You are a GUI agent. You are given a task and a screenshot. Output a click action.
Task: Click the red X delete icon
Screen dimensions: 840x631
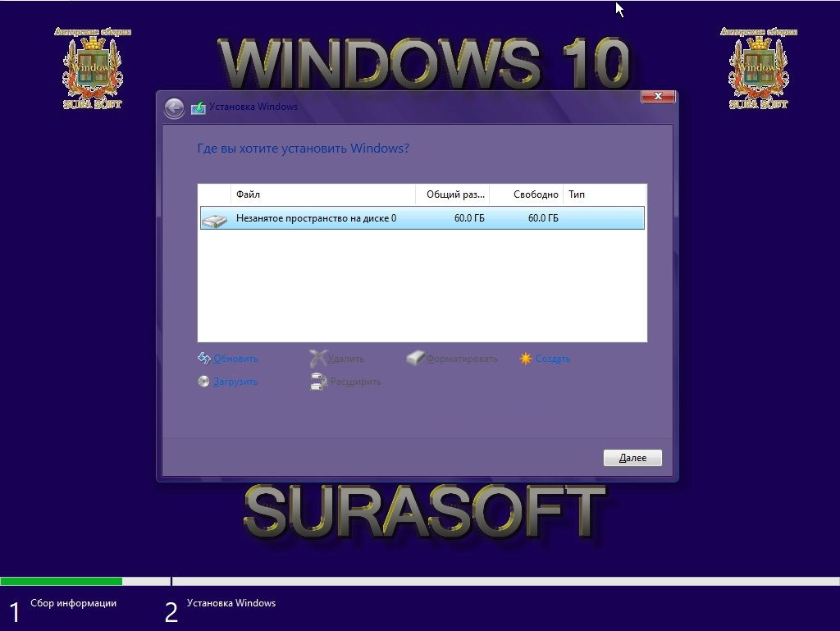coord(317,359)
